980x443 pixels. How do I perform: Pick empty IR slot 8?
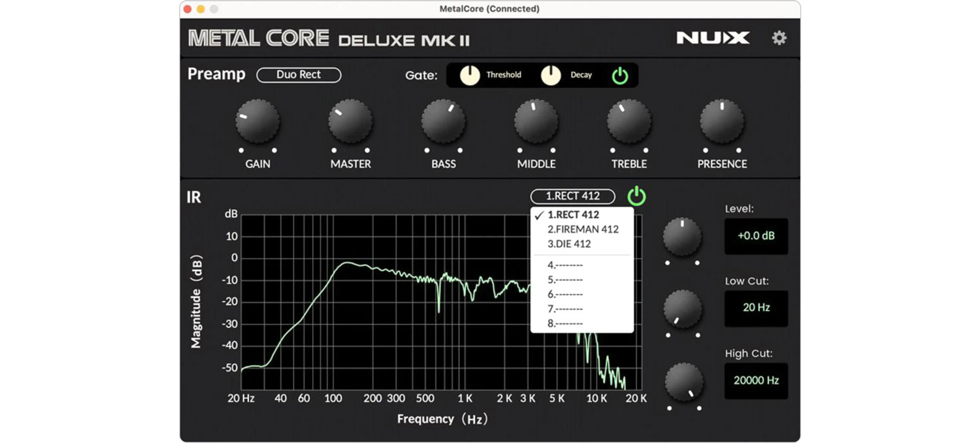[x=565, y=323]
